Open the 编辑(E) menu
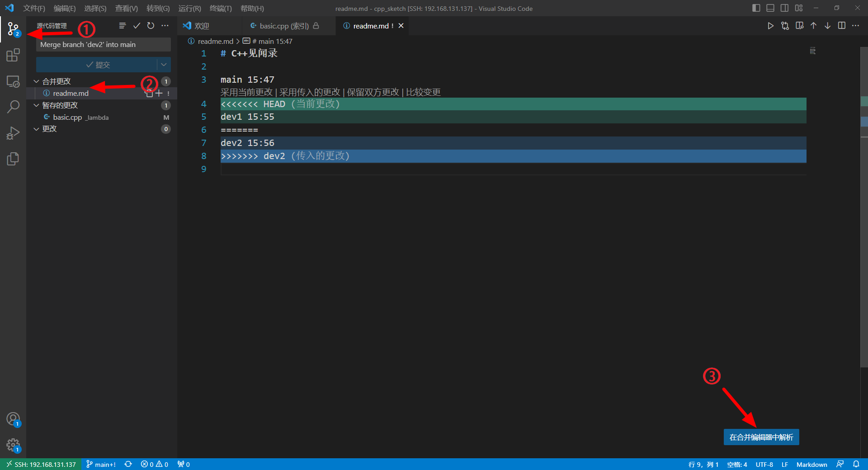Viewport: 868px width, 470px height. pyautogui.click(x=65, y=8)
